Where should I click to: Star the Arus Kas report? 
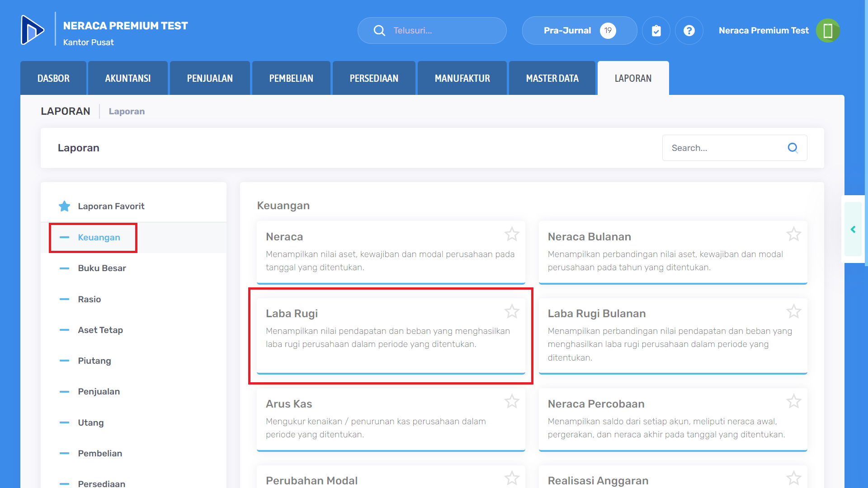[x=512, y=401]
